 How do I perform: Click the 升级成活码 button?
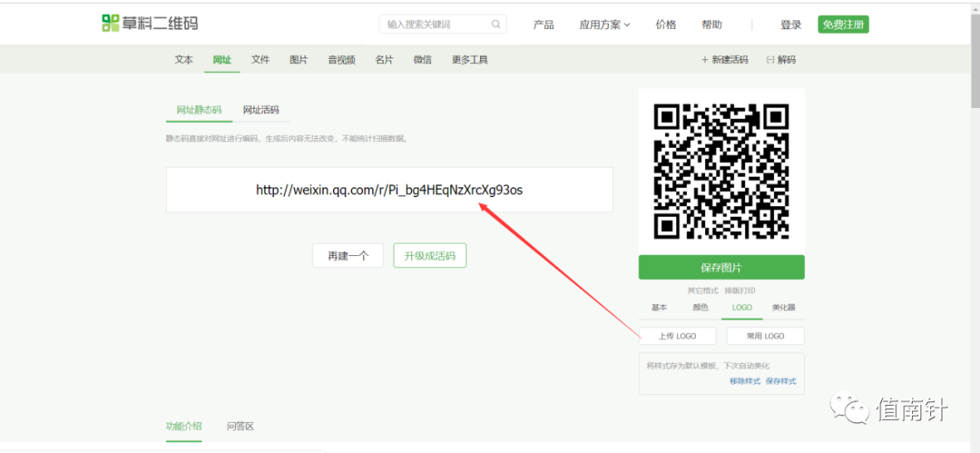tap(430, 255)
